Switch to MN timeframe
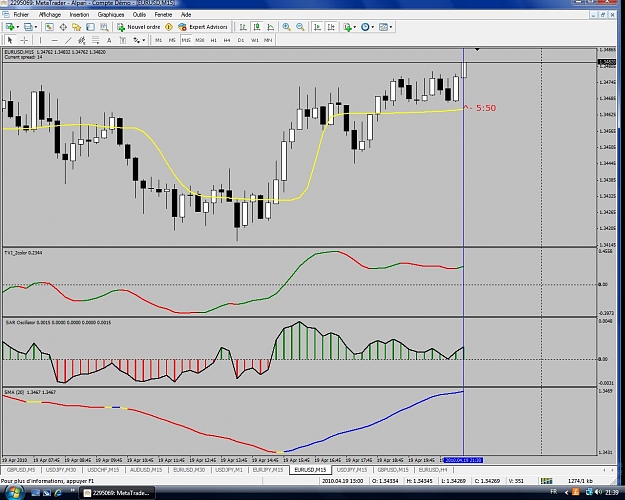 tap(268, 40)
